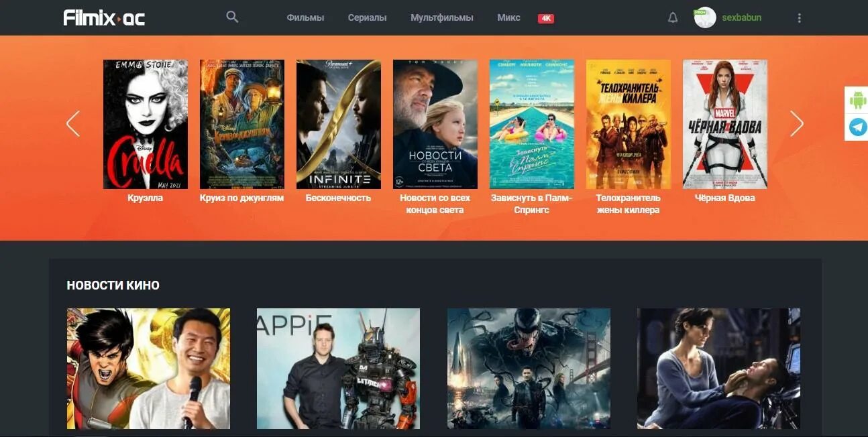Image resolution: width=868 pixels, height=437 pixels.
Task: Open the Чёрная Вдова title link
Action: point(724,198)
